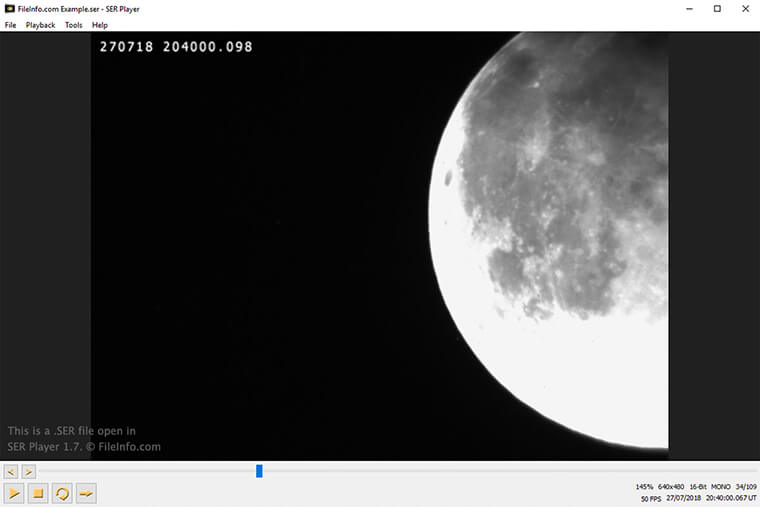
Task: Open the Help menu
Action: [x=100, y=25]
